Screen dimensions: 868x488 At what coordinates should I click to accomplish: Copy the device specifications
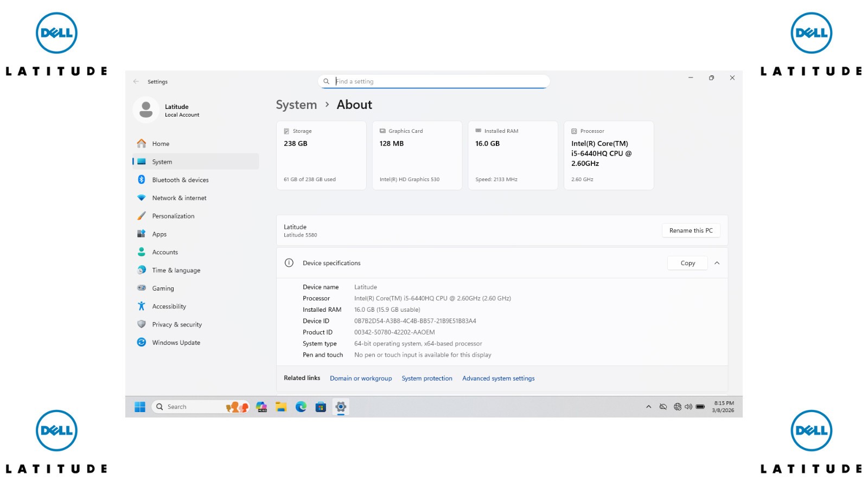(688, 263)
